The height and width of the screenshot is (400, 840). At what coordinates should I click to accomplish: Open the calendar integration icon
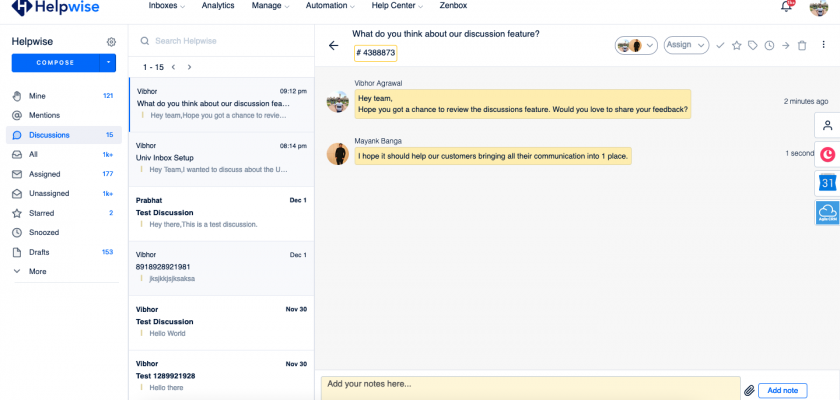[828, 184]
